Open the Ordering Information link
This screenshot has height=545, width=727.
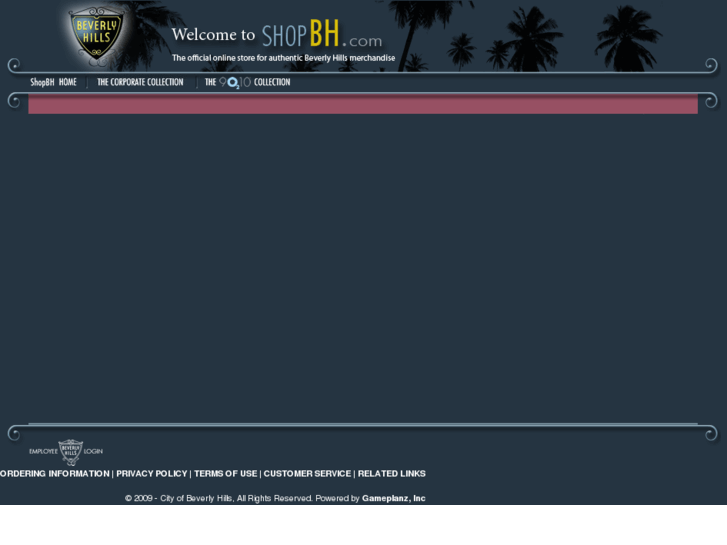point(55,474)
